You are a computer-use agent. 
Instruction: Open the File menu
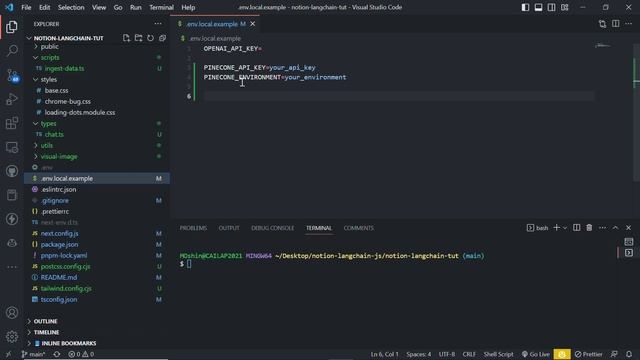pyautogui.click(x=26, y=7)
